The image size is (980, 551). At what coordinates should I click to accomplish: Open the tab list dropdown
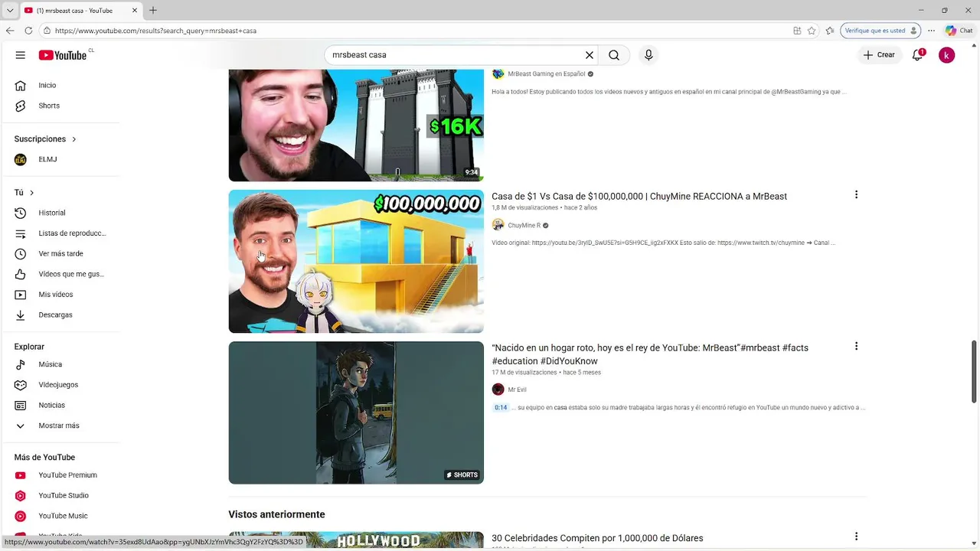[9, 10]
